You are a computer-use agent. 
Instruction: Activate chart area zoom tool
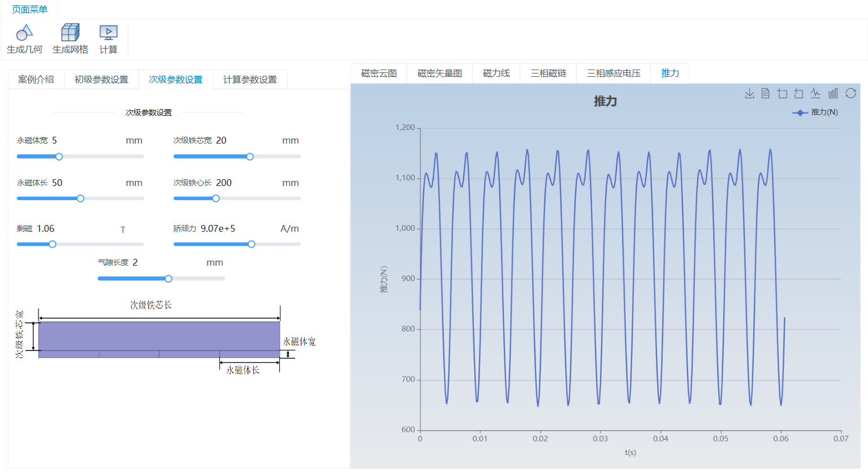coord(782,93)
